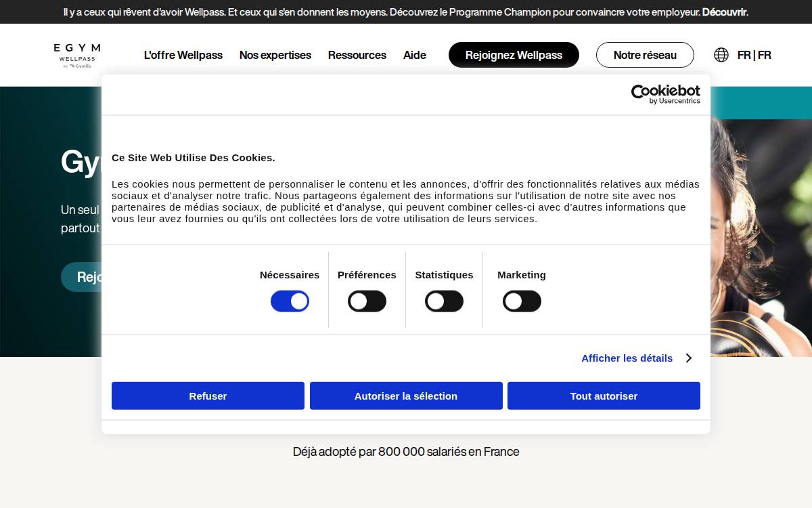Accept all with Tout autoriser

click(604, 396)
